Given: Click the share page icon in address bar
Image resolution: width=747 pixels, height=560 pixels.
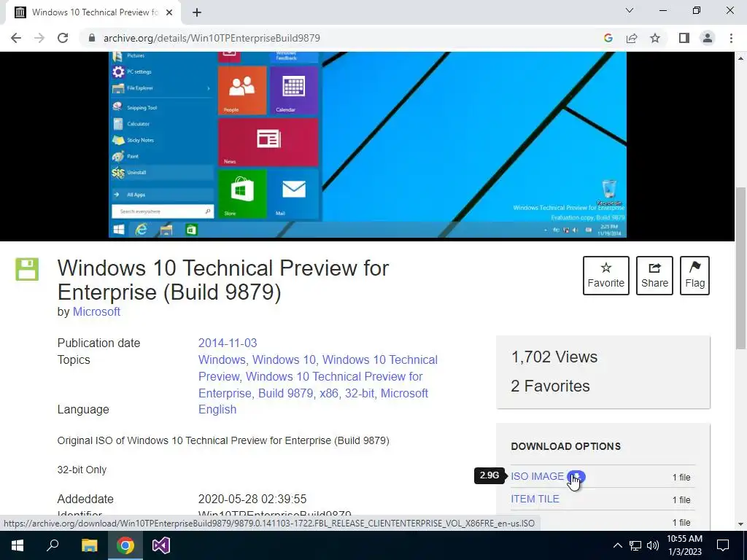Looking at the screenshot, I should pos(632,38).
